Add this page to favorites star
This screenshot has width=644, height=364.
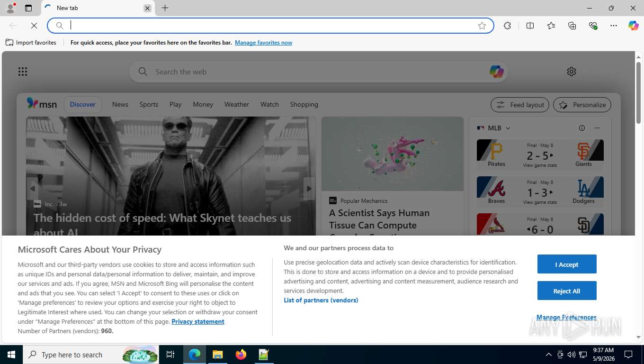(482, 26)
